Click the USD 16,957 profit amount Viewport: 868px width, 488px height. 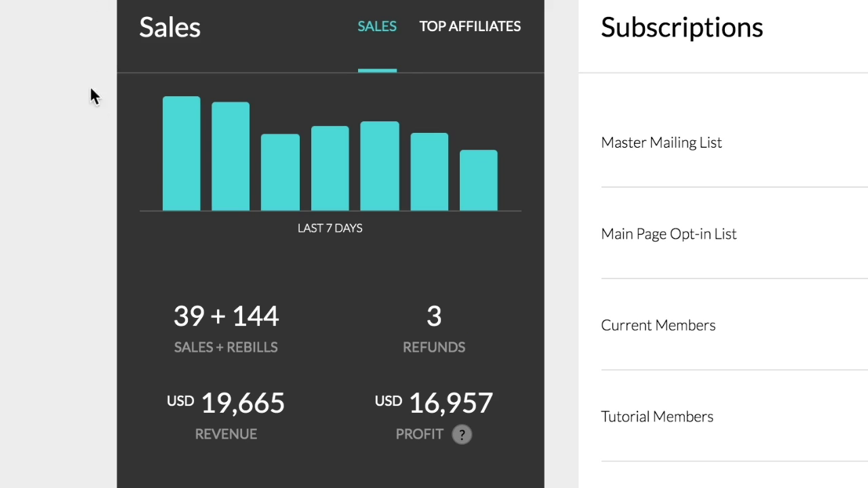click(434, 403)
